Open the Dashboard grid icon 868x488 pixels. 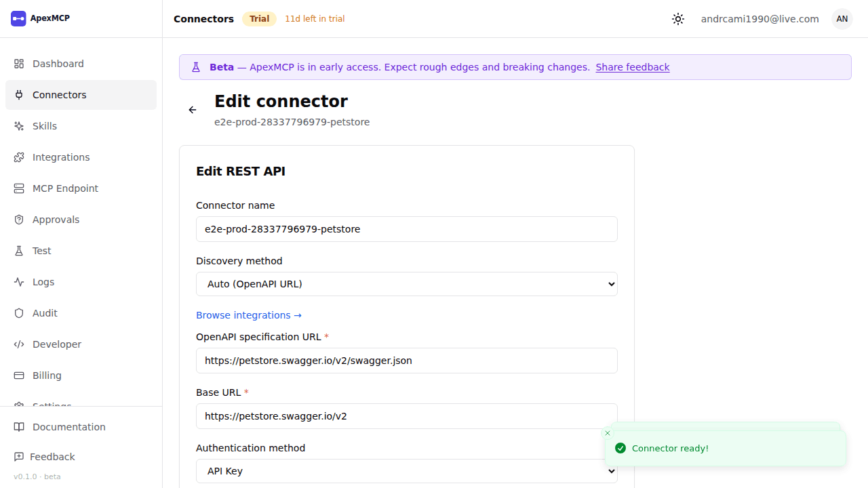pyautogui.click(x=19, y=64)
